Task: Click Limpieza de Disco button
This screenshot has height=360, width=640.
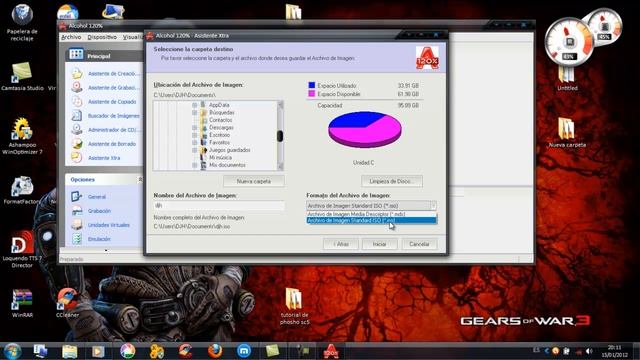Action: [x=392, y=181]
